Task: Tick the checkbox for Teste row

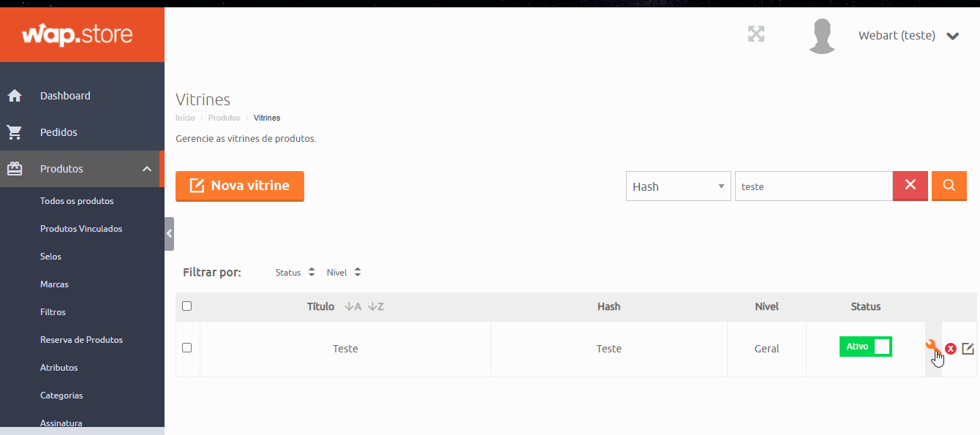Action: (x=186, y=347)
